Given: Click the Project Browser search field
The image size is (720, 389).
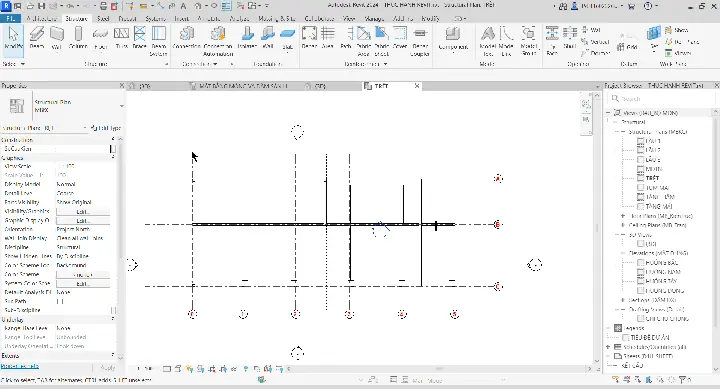Looking at the screenshot, I should point(662,98).
